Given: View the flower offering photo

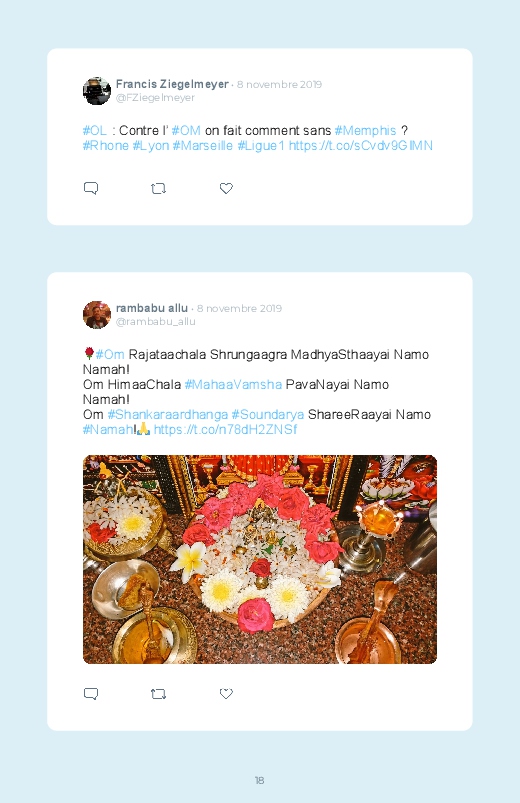Looking at the screenshot, I should click(x=260, y=559).
